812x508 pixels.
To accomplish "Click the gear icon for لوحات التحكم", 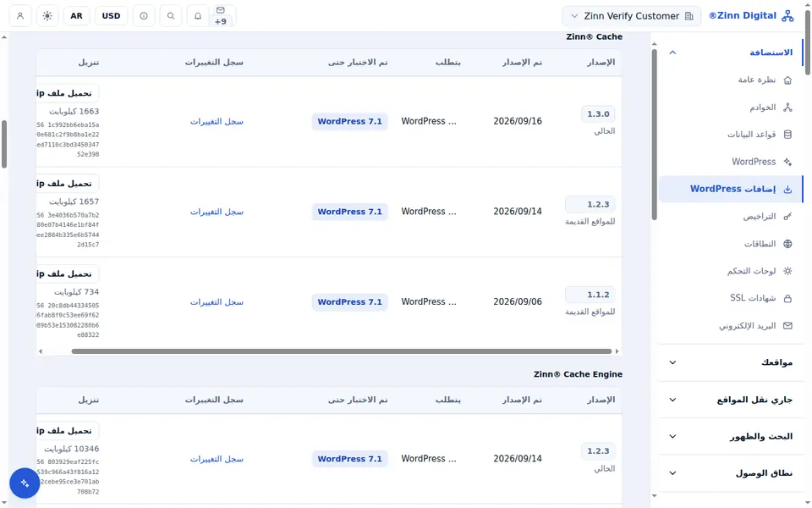I will click(787, 271).
